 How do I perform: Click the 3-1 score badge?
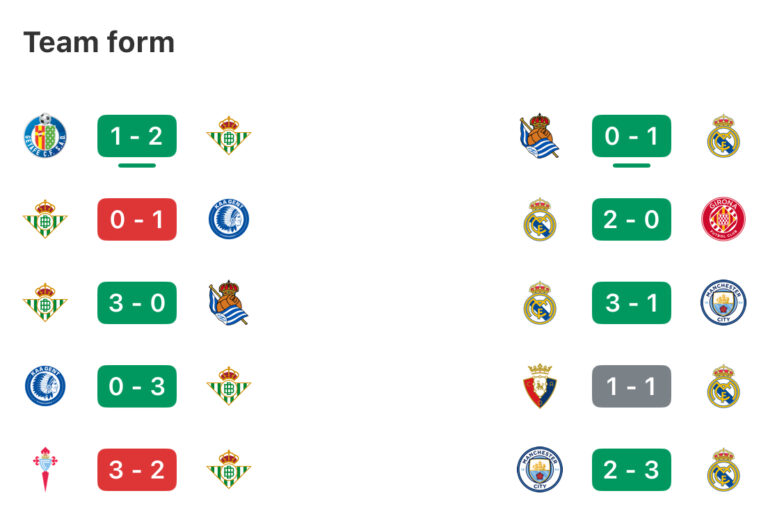631,303
